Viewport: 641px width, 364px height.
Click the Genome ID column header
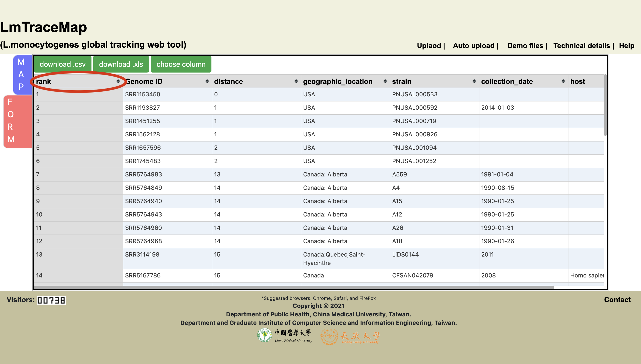pyautogui.click(x=168, y=81)
